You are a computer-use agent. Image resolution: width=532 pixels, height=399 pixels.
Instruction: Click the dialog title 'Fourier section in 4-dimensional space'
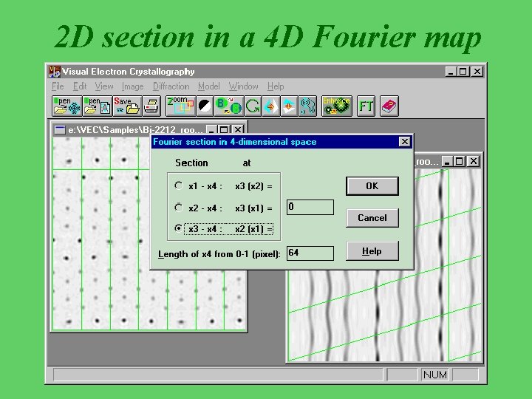point(234,142)
